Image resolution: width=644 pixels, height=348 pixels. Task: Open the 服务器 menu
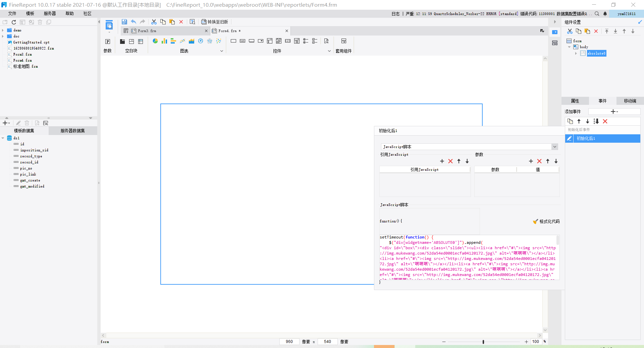click(x=50, y=13)
